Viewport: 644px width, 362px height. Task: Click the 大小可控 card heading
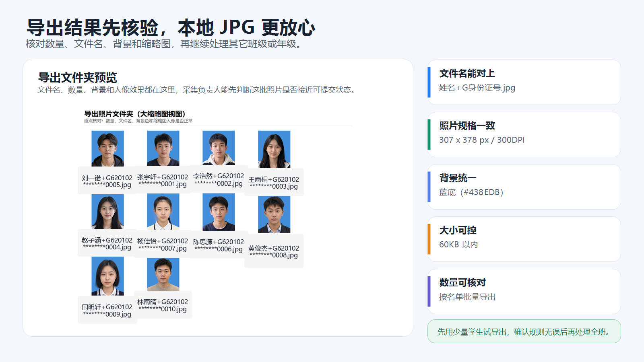pyautogui.click(x=458, y=230)
